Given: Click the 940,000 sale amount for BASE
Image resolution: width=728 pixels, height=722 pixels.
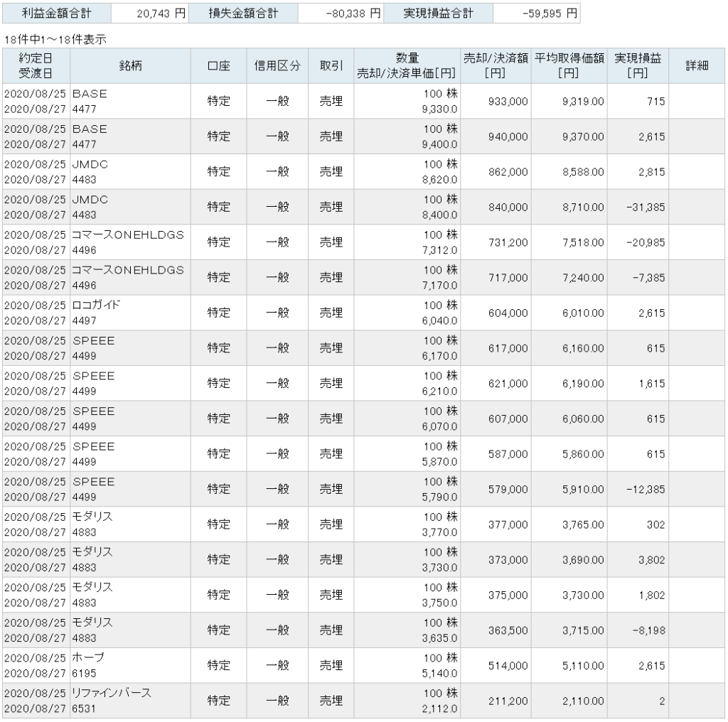Looking at the screenshot, I should click(508, 137).
